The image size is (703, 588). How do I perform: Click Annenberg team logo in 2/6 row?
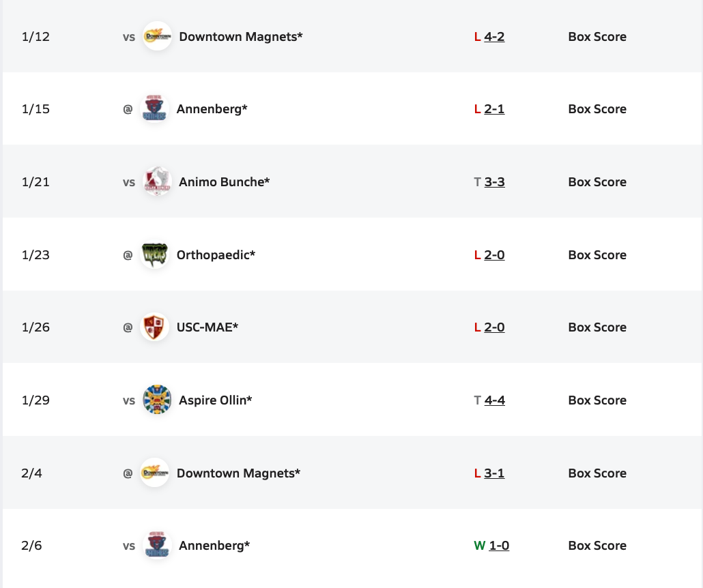coord(157,546)
